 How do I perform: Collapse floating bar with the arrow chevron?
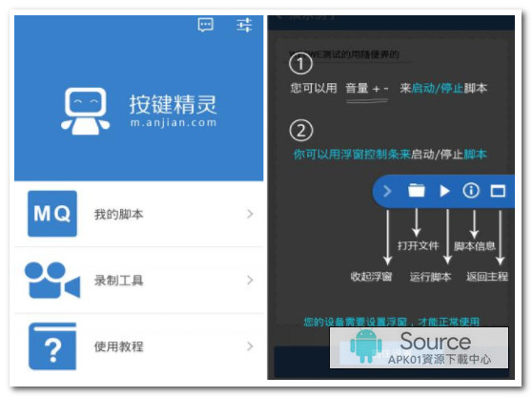387,191
